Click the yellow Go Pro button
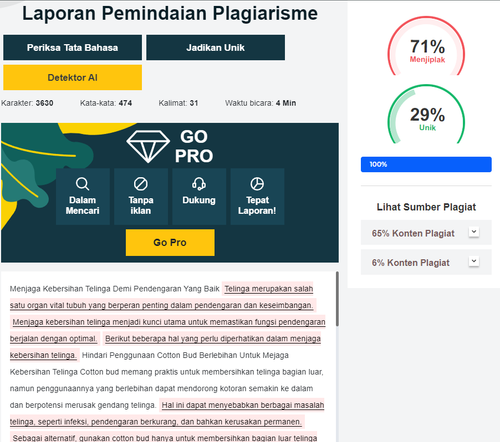The image size is (500, 442). (x=170, y=242)
